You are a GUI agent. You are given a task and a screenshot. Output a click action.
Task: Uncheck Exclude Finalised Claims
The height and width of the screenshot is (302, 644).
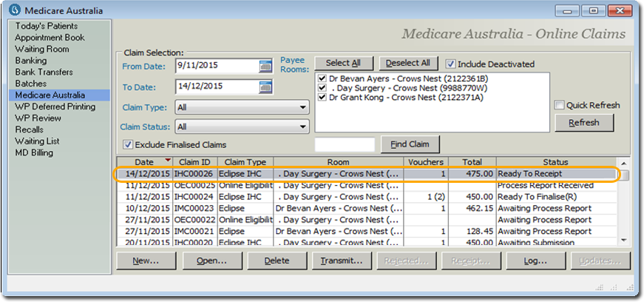129,144
